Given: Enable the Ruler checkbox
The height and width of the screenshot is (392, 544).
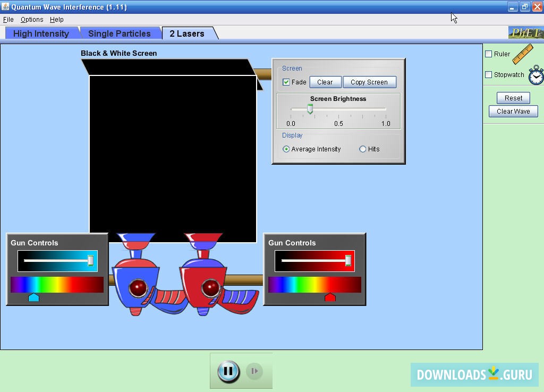Looking at the screenshot, I should (489, 54).
